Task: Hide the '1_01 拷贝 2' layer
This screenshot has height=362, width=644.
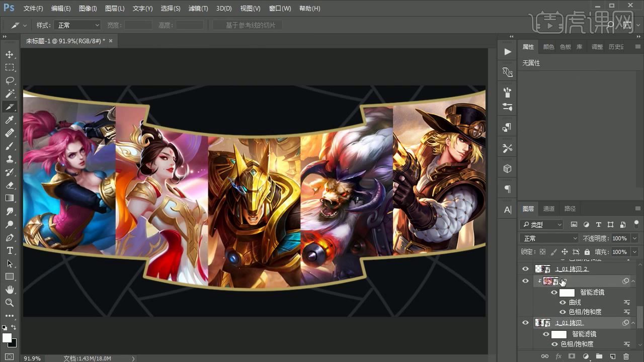Action: (x=526, y=269)
